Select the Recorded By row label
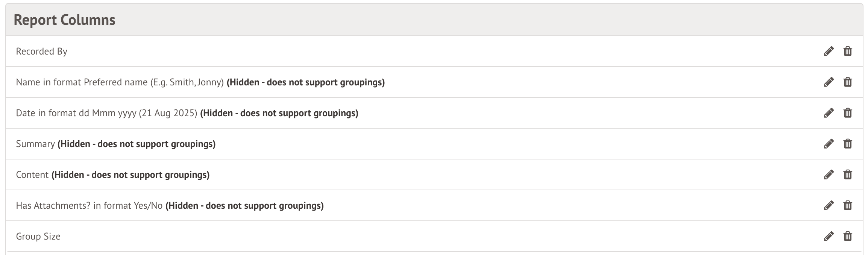The image size is (868, 255). 41,51
